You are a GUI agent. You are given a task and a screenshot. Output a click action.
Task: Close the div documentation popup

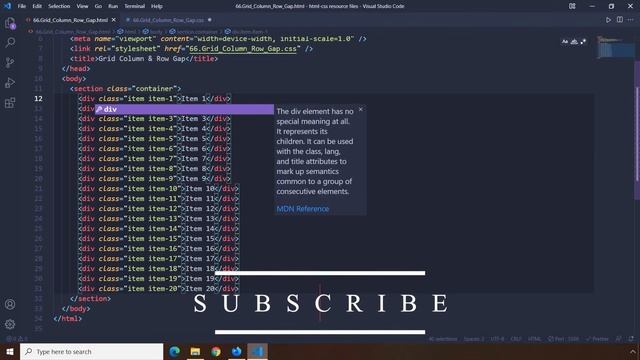[360, 109]
